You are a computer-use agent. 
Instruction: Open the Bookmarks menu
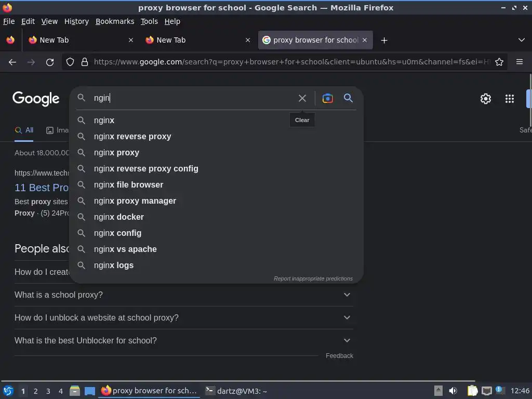point(115,21)
